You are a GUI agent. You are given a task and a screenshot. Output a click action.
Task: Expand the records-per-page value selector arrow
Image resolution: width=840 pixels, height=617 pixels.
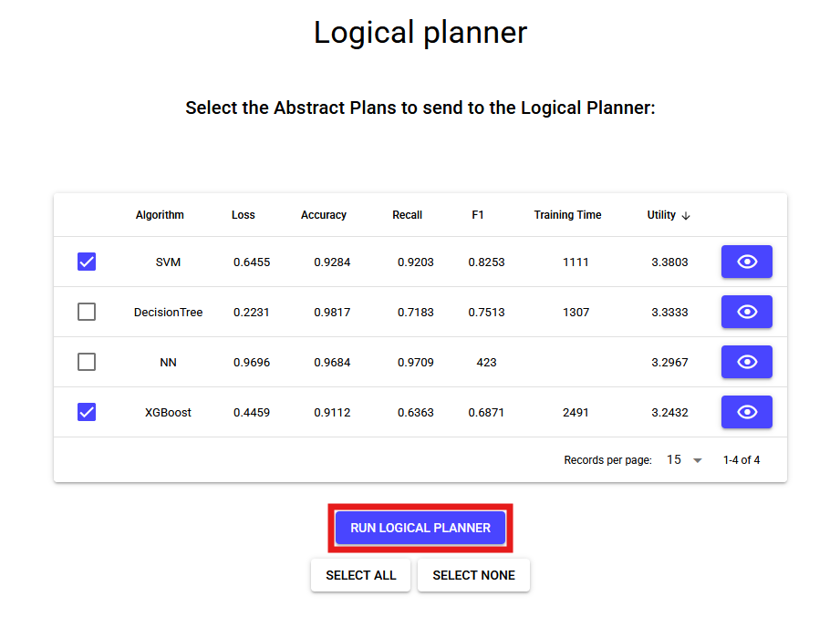pos(697,461)
